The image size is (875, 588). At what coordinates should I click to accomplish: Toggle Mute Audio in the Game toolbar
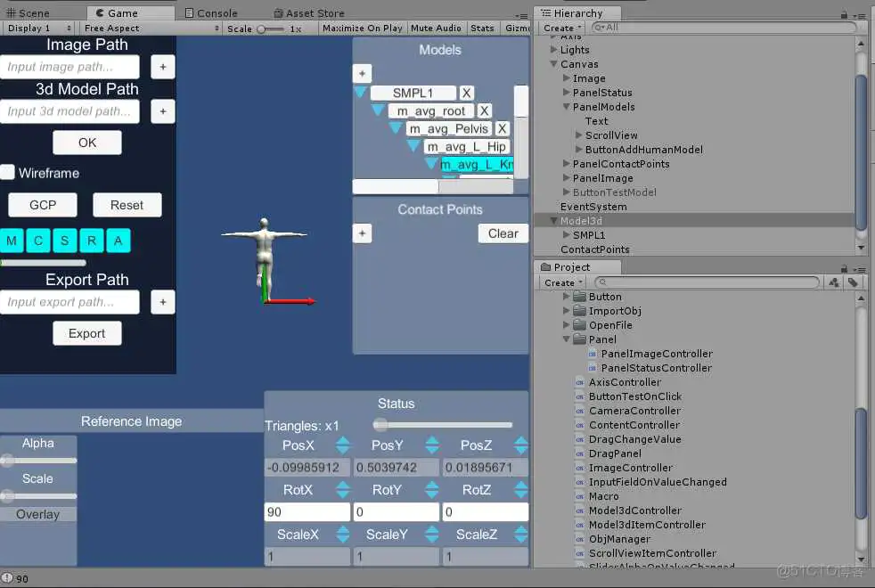436,28
